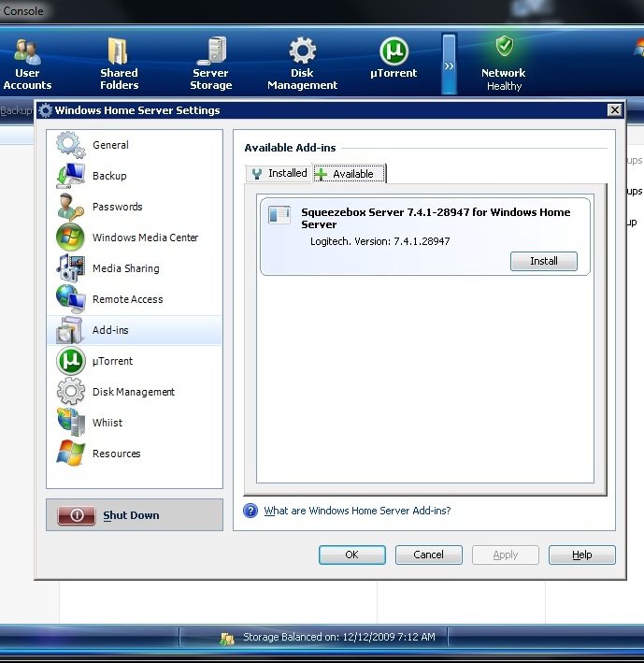Screen dimensions: 644x663
Task: Click the Backup button in the console behind
Action: pos(16,110)
